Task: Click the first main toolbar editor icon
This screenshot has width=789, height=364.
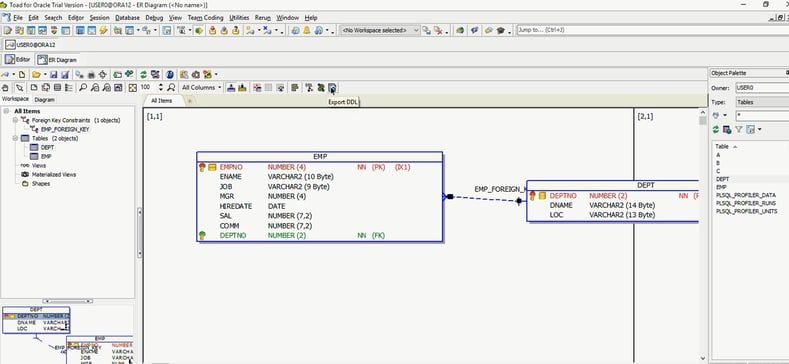Action: 7,30
